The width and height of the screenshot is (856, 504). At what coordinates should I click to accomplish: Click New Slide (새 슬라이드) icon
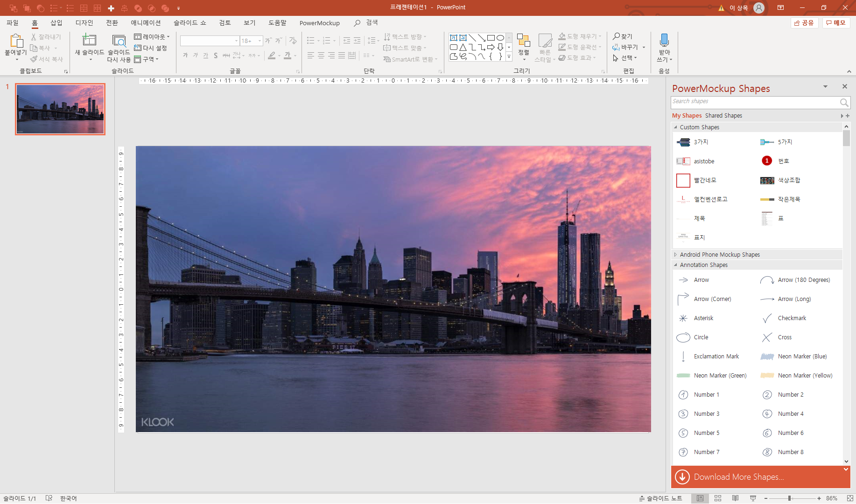click(89, 40)
